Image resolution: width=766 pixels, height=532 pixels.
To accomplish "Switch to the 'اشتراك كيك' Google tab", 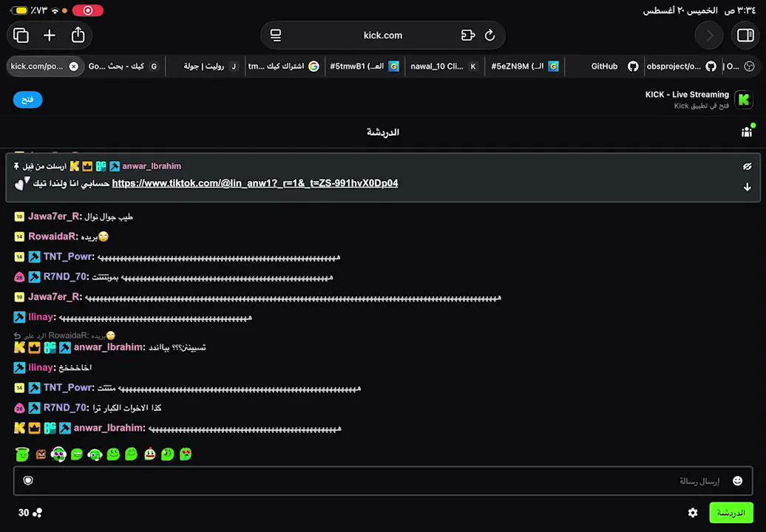I will (x=283, y=66).
